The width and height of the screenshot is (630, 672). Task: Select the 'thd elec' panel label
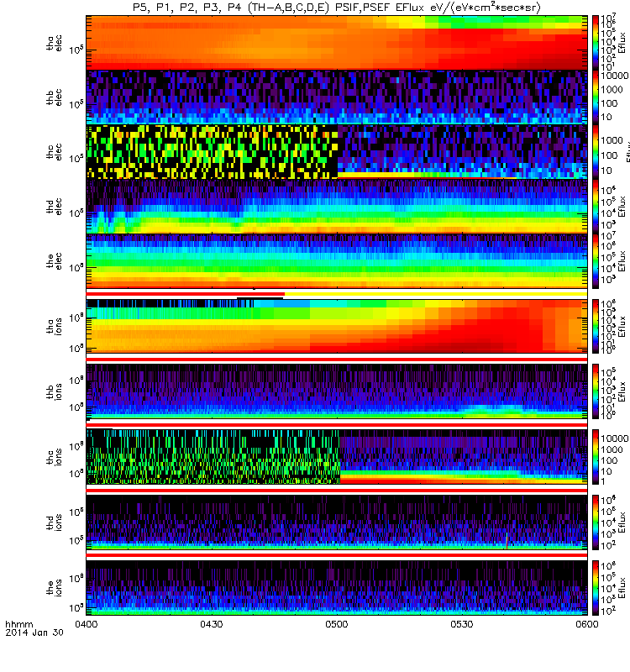(54, 206)
